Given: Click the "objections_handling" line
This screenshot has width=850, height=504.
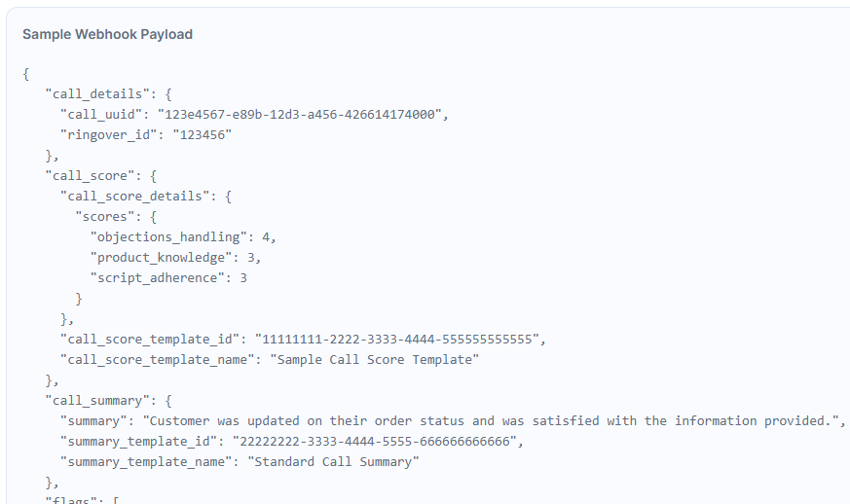Looking at the screenshot, I should (x=183, y=237).
